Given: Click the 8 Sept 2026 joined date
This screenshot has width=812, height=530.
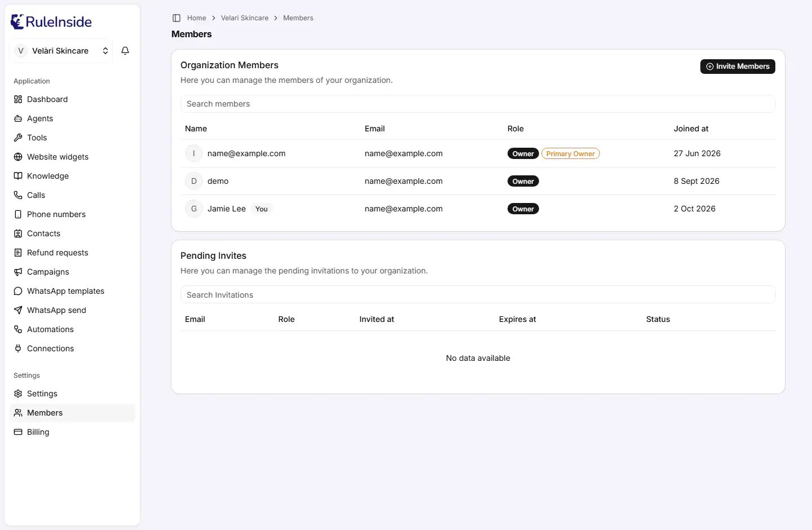Looking at the screenshot, I should pos(696,181).
